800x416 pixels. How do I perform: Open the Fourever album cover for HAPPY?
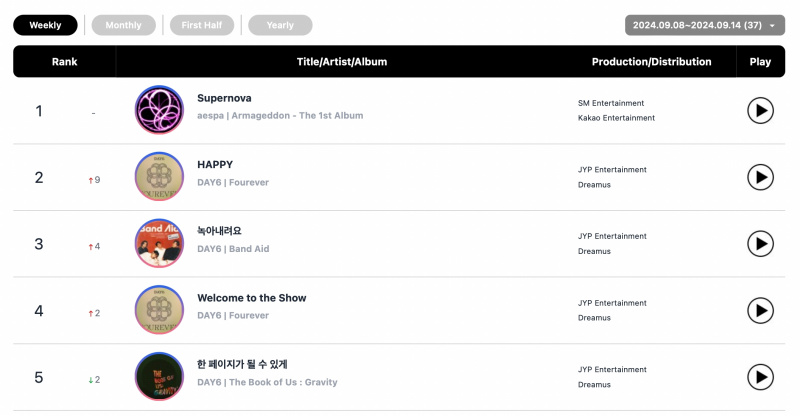click(159, 176)
